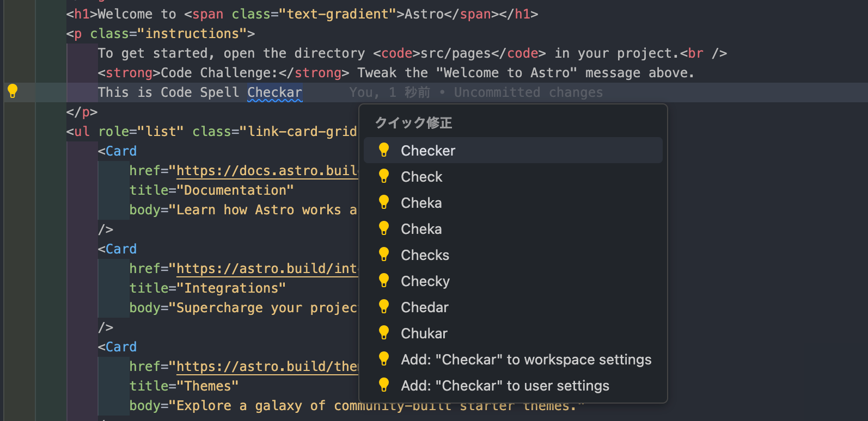The height and width of the screenshot is (421, 868).
Task: Click the lightbulb icon in the editor gutter
Action: [x=13, y=91]
